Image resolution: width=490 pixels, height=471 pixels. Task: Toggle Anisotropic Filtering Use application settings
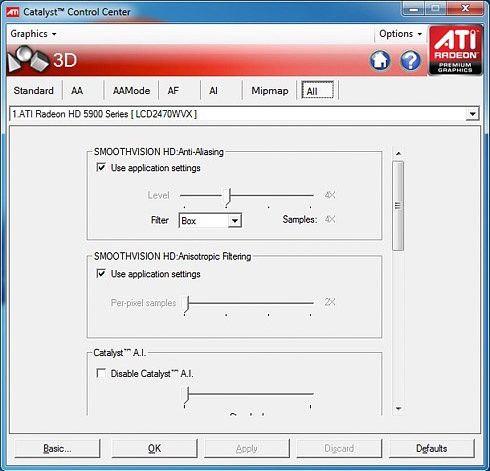pyautogui.click(x=101, y=274)
